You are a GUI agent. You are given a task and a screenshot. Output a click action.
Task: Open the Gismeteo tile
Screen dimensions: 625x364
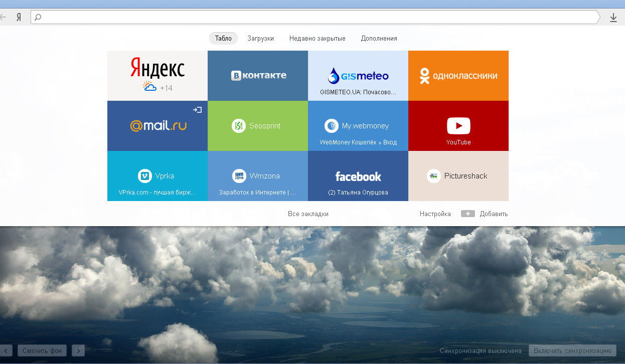(x=358, y=76)
